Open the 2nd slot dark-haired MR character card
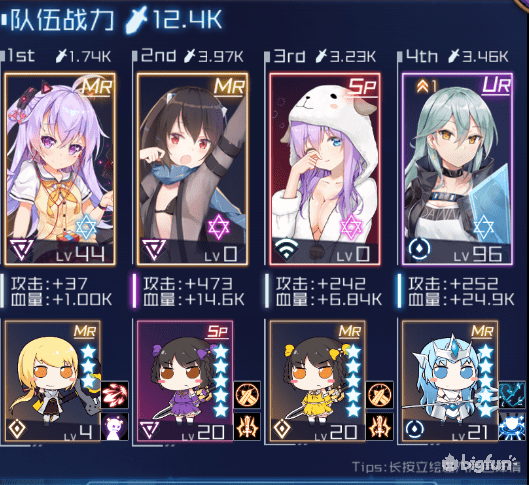The image size is (529, 485). point(193,169)
